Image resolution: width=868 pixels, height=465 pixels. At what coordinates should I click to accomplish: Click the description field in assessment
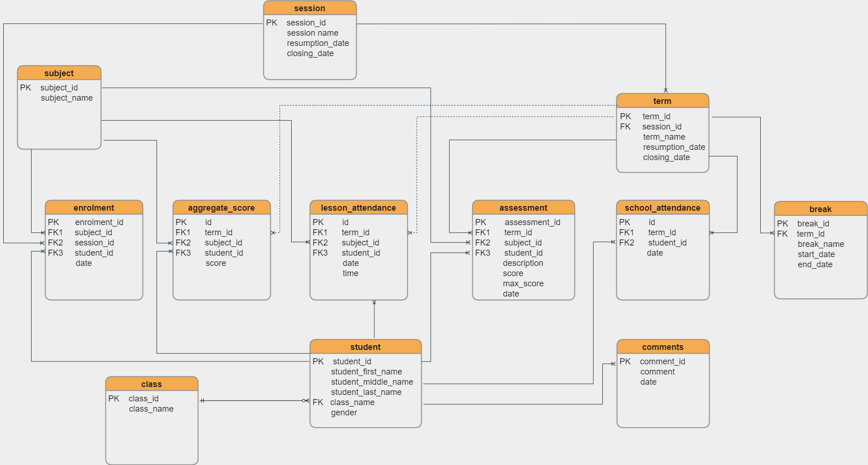523,263
